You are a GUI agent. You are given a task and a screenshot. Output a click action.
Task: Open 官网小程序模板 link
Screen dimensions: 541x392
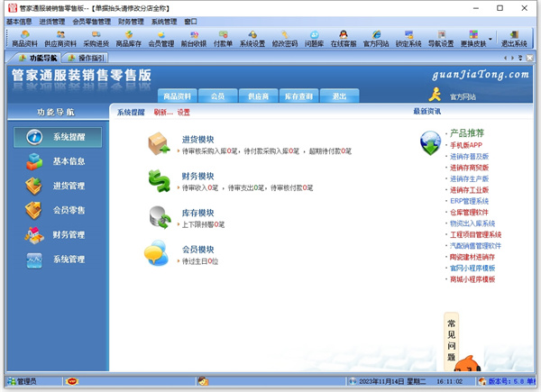(x=472, y=268)
